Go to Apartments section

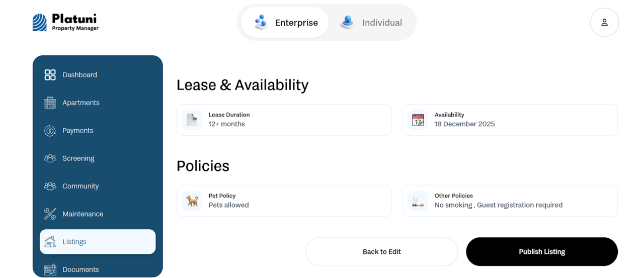(x=98, y=103)
